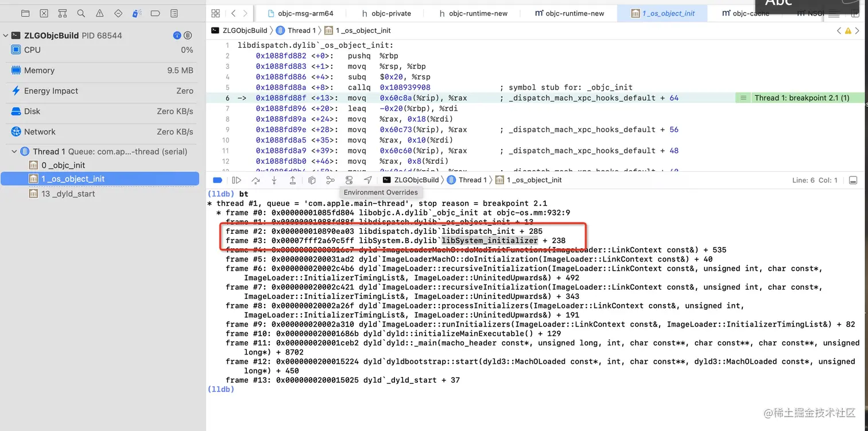Click Continue program execution button

(x=237, y=180)
